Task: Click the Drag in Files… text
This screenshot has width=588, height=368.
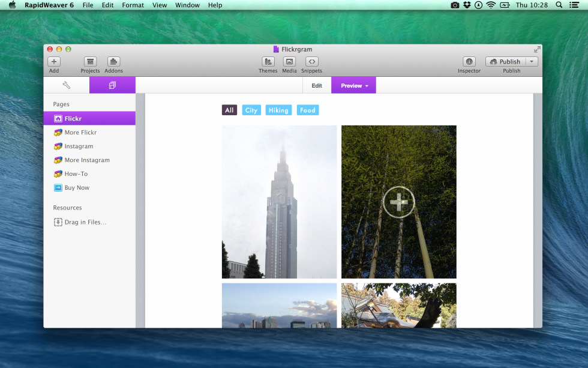Action: (85, 222)
